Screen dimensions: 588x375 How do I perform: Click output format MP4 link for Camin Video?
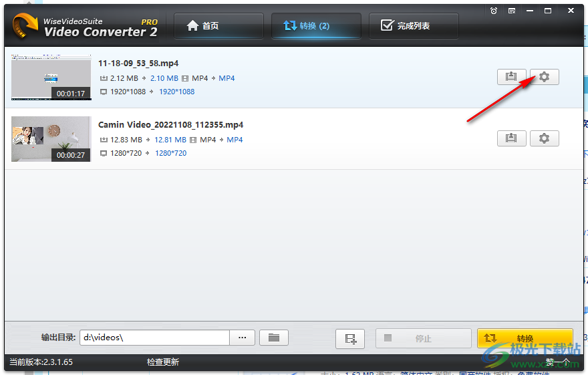point(235,140)
